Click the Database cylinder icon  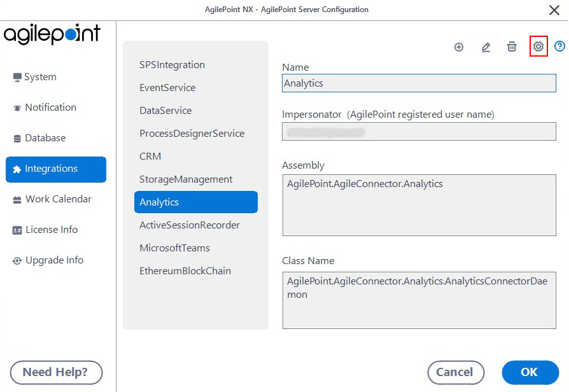17,139
